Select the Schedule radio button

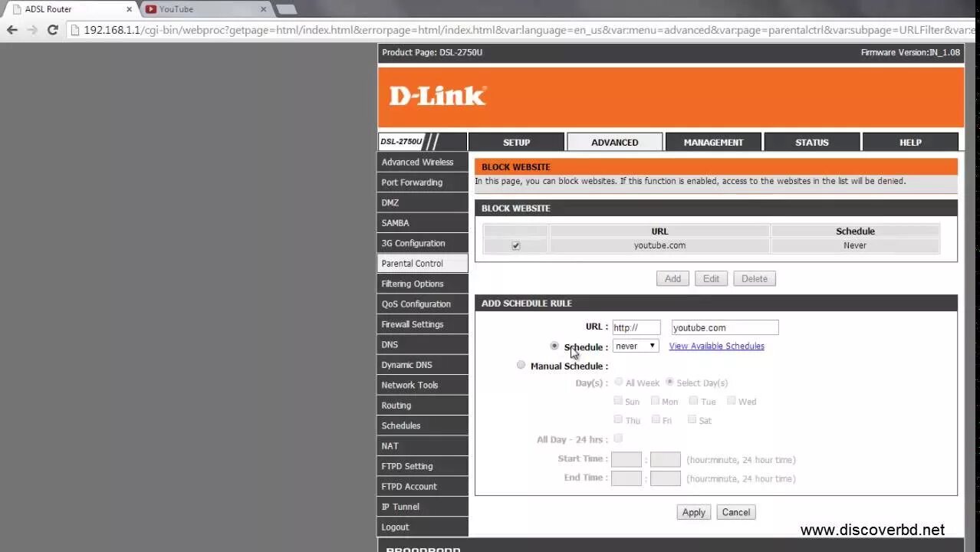tap(554, 346)
